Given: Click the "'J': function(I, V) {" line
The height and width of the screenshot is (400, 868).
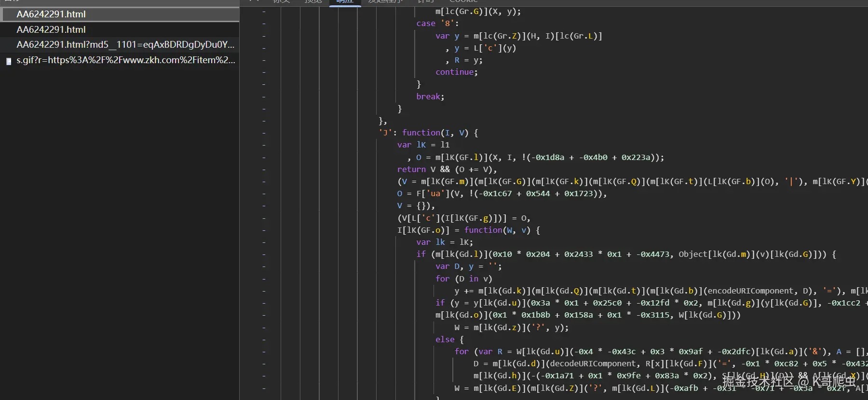Looking at the screenshot, I should (428, 133).
